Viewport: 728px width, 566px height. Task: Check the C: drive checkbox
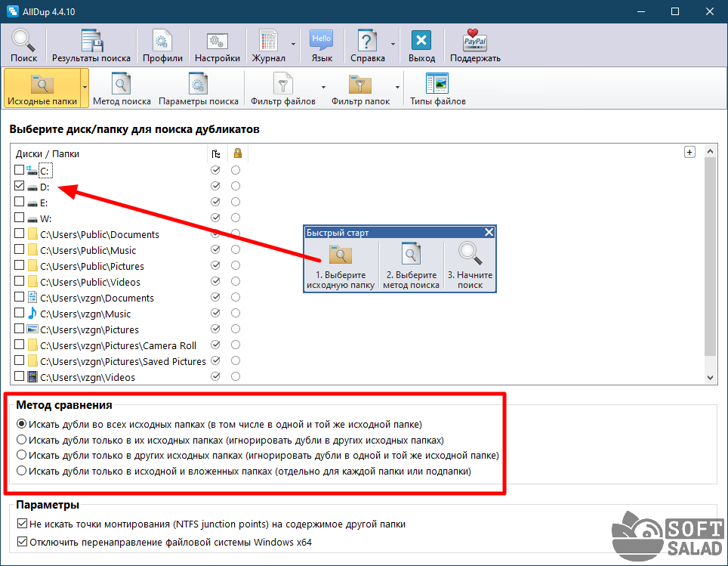(x=20, y=171)
